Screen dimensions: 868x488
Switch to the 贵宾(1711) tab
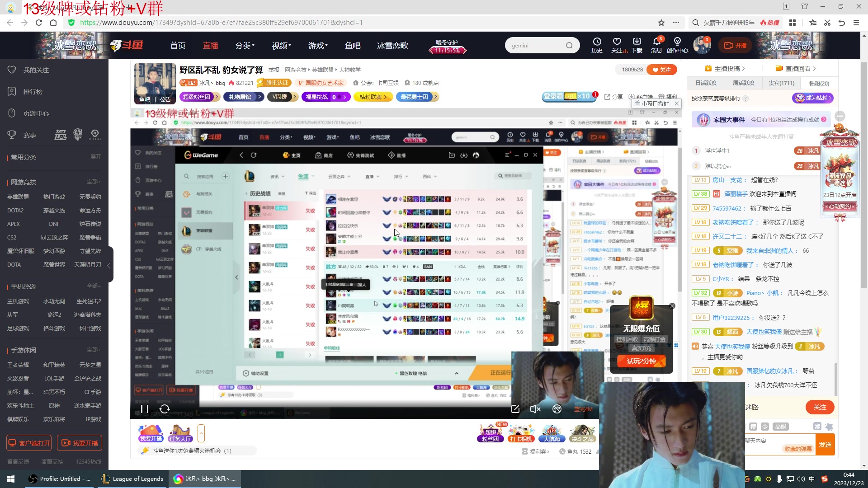[782, 83]
